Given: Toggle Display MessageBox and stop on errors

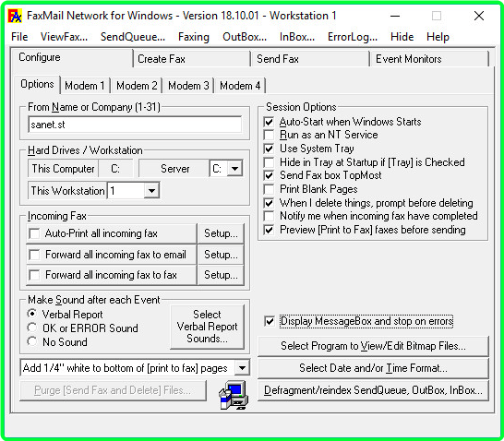Looking at the screenshot, I should click(270, 321).
